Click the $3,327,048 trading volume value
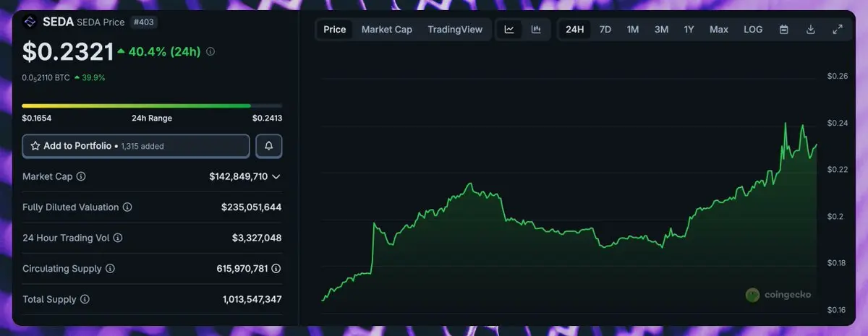The width and height of the screenshot is (868, 336). [x=257, y=238]
